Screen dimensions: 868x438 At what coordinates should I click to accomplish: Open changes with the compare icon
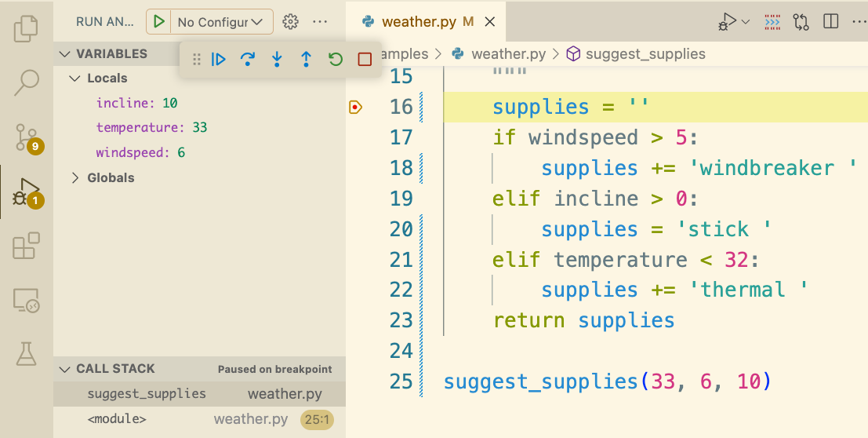coord(801,22)
